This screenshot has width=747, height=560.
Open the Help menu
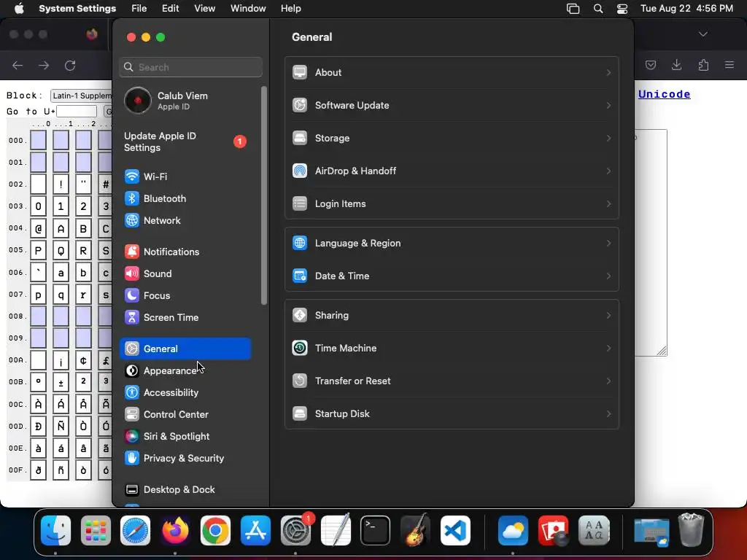[290, 9]
